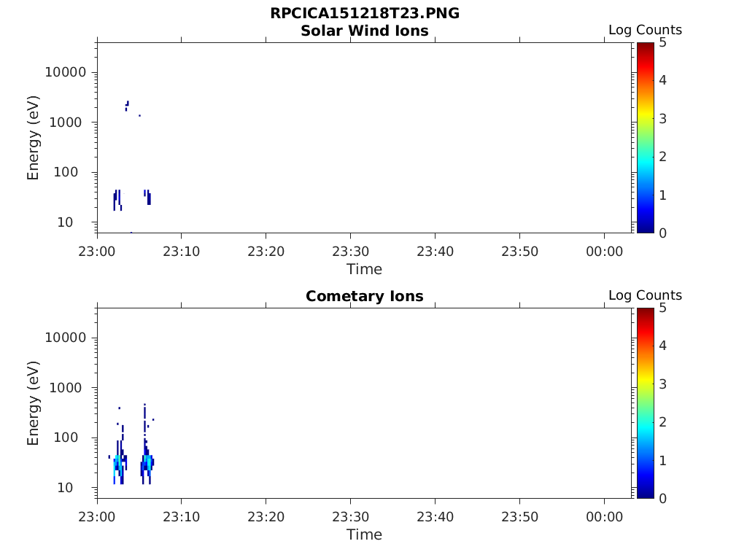Image resolution: width=747 pixels, height=560 pixels.
Task: Click the 23:30 tick label in Solar Wind plot
Action: pos(351,252)
